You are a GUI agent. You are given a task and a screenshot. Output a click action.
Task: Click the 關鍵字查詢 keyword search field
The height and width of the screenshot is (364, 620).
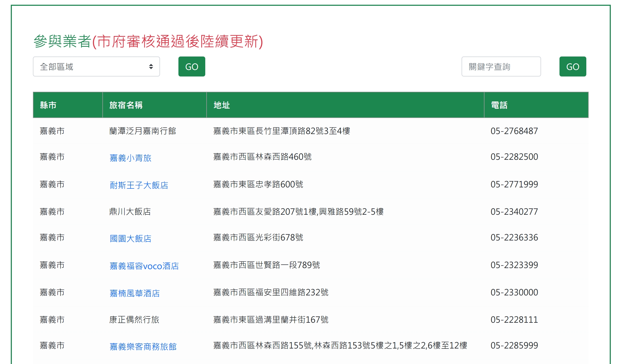coord(501,66)
